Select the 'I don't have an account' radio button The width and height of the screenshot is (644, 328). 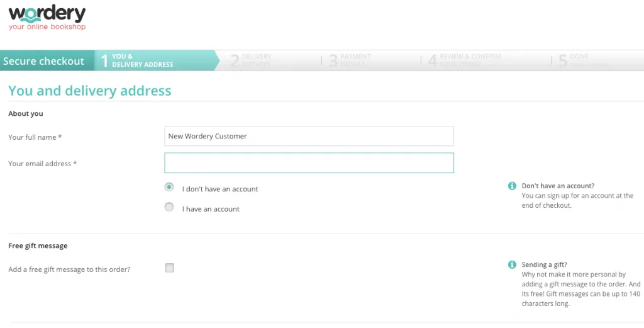(x=169, y=188)
